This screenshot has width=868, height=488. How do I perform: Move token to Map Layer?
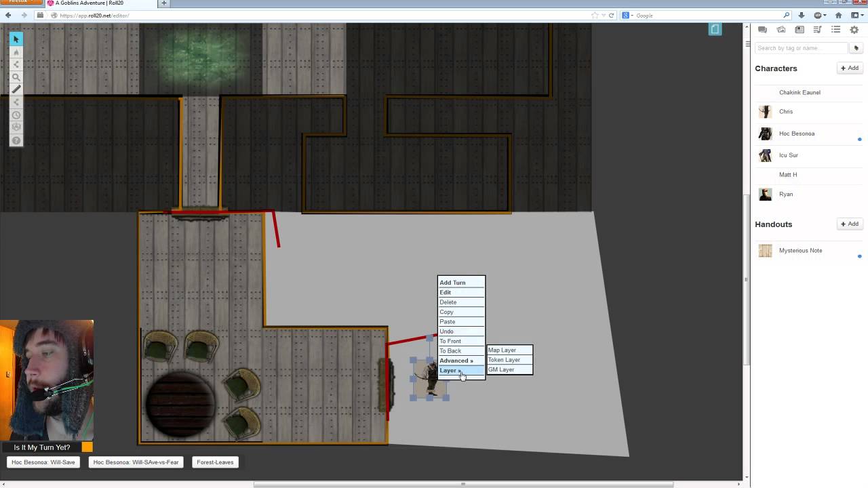tap(510, 350)
